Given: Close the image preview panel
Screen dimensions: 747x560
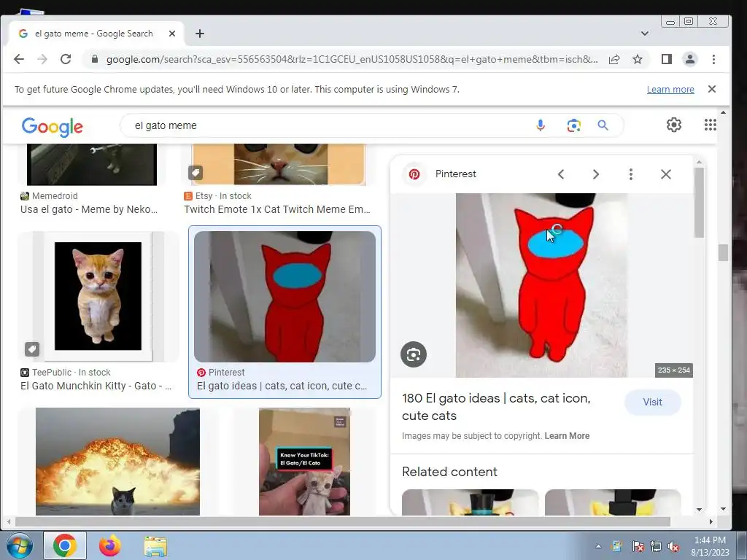Looking at the screenshot, I should pos(666,174).
